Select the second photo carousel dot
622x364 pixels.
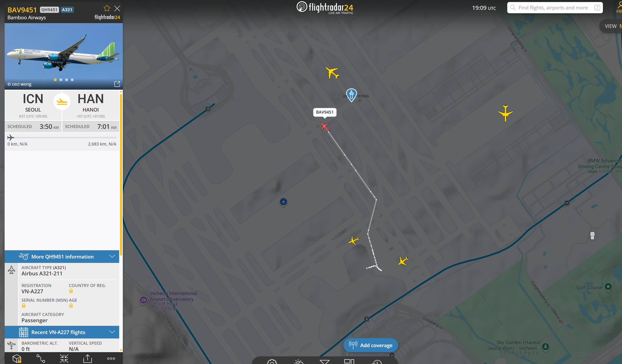[x=61, y=80]
